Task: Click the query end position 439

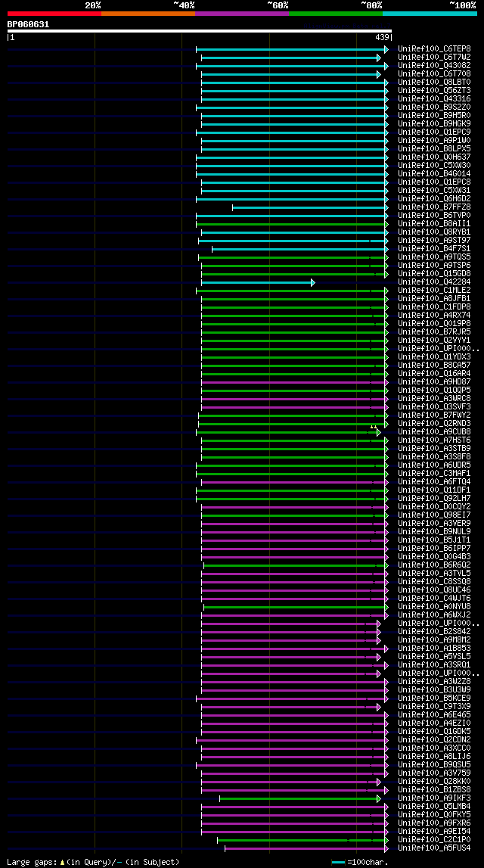Action: 381,37
